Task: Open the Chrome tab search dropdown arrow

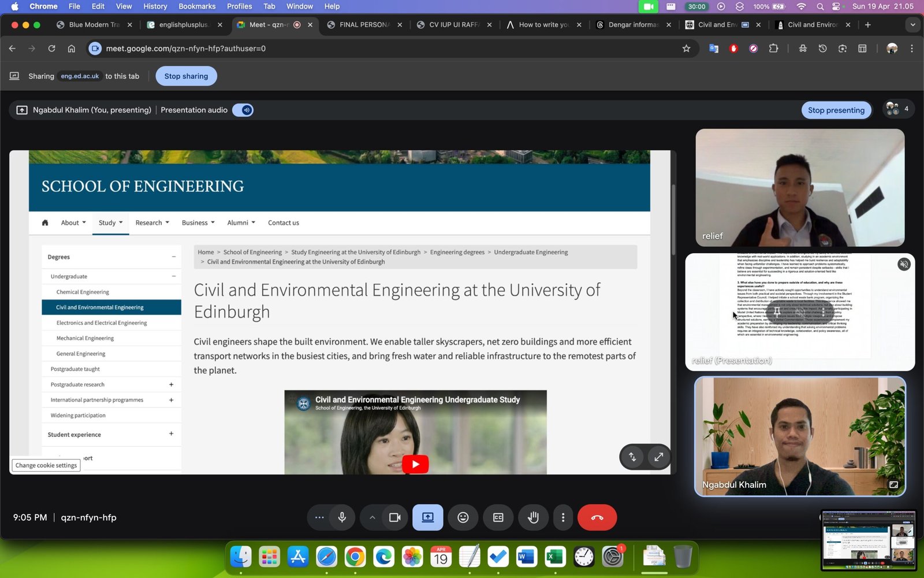Action: tap(912, 25)
